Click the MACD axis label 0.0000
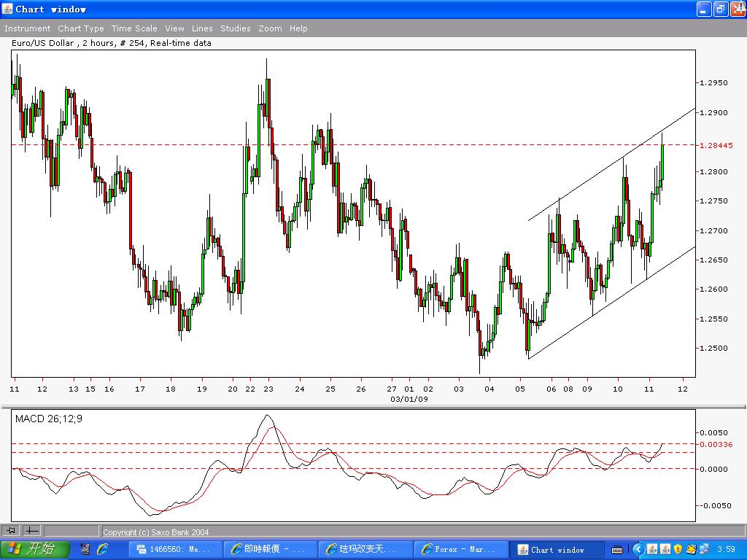This screenshot has height=560, width=747. tap(713, 469)
